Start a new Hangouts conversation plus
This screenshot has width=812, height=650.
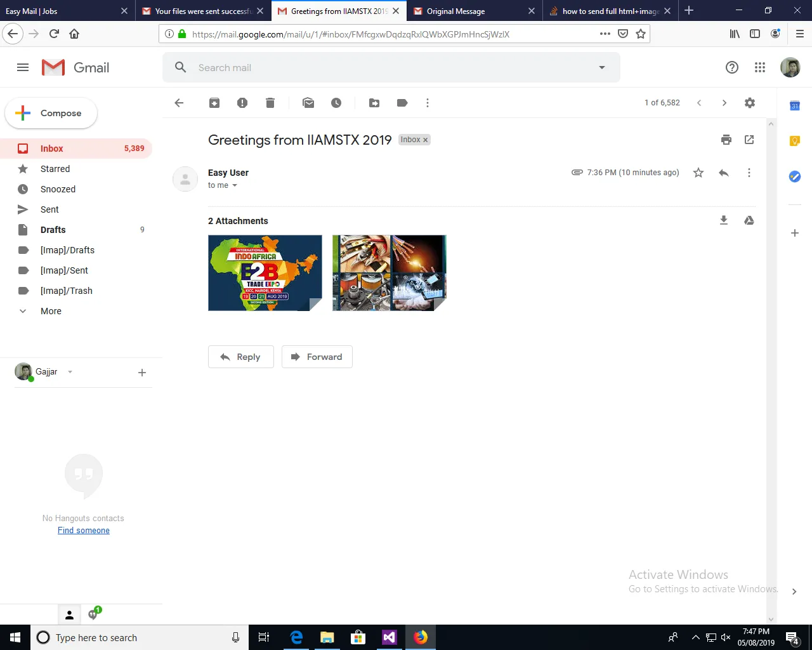point(142,373)
